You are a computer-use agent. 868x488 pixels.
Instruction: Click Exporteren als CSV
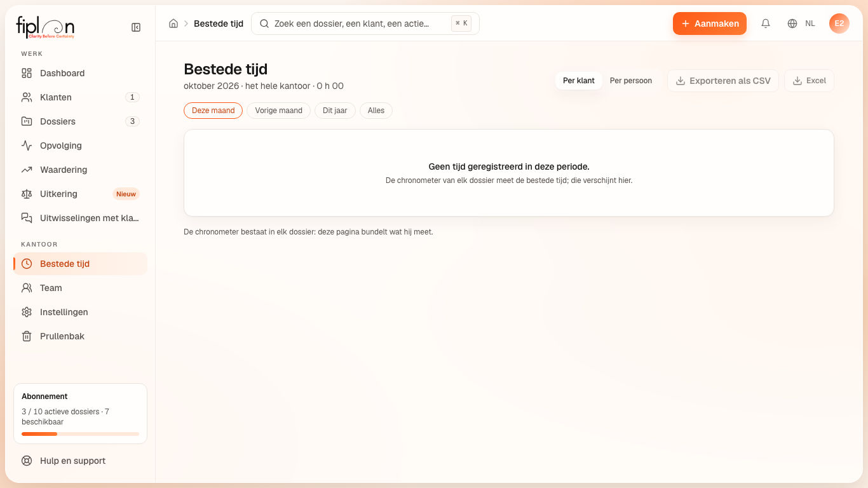pos(723,81)
